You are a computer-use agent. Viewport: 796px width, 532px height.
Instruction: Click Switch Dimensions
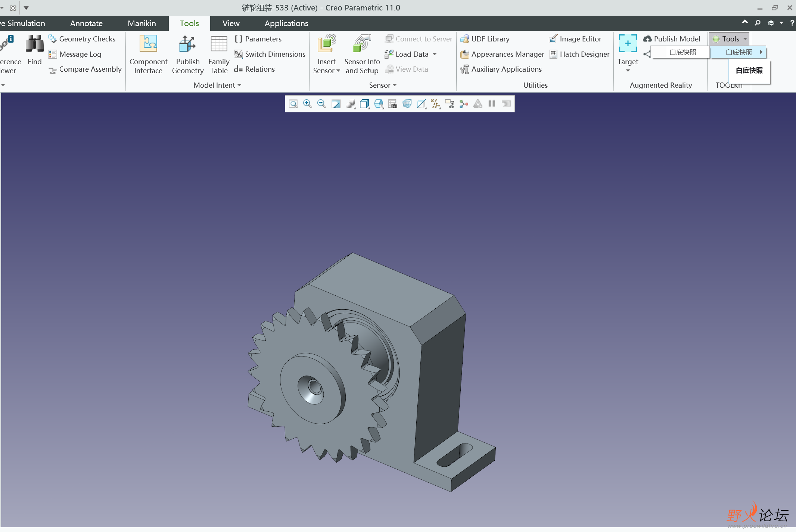[270, 54]
